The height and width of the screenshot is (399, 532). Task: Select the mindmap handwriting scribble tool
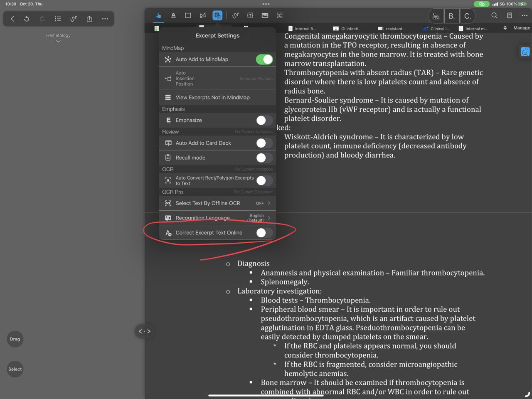[74, 19]
